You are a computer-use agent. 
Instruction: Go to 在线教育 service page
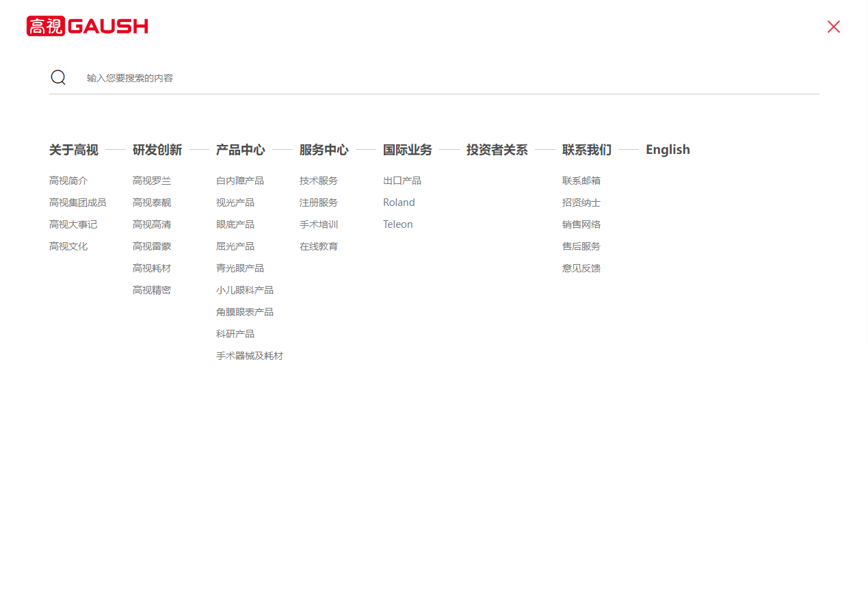(x=319, y=246)
